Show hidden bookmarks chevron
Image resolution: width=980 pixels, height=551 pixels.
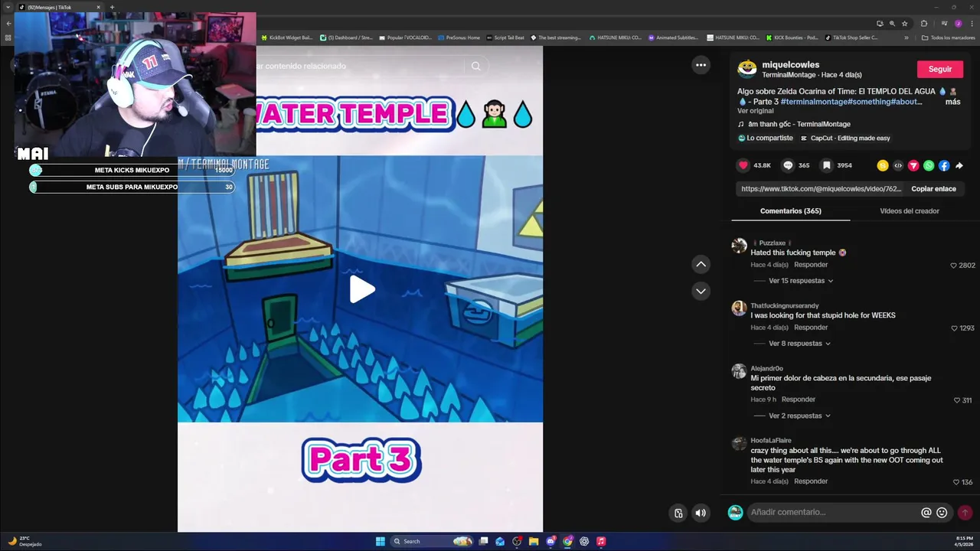click(x=906, y=37)
